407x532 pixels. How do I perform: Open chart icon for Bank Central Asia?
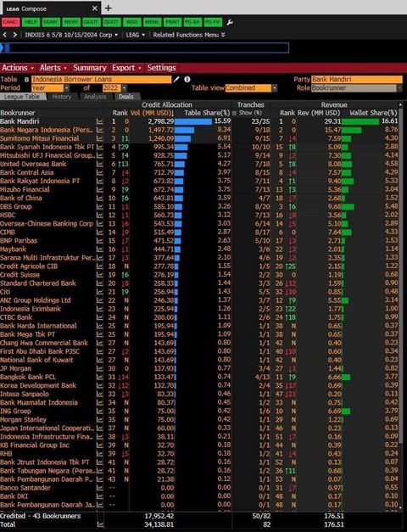100,172
